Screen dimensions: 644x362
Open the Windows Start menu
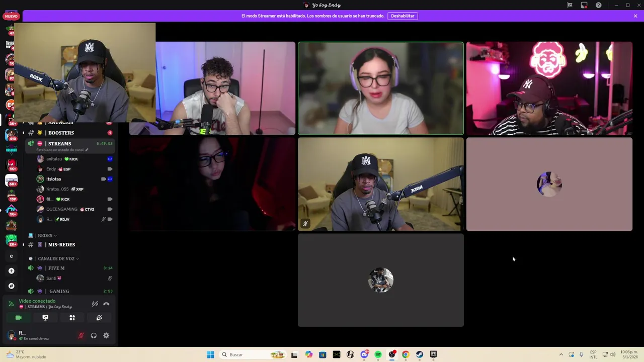210,354
